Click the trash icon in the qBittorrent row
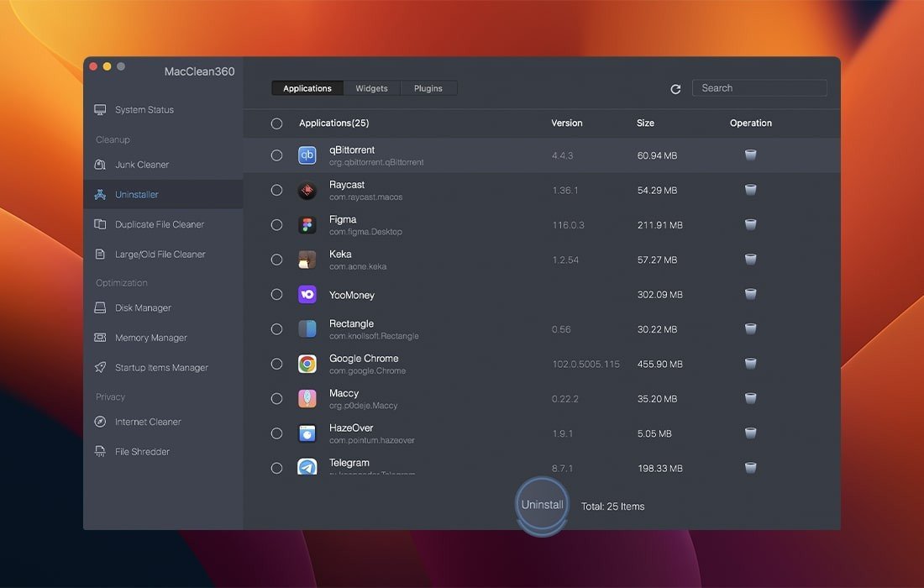This screenshot has width=924, height=588. [751, 155]
